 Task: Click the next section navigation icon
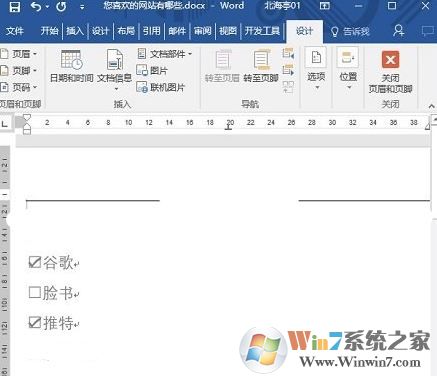tap(288, 70)
